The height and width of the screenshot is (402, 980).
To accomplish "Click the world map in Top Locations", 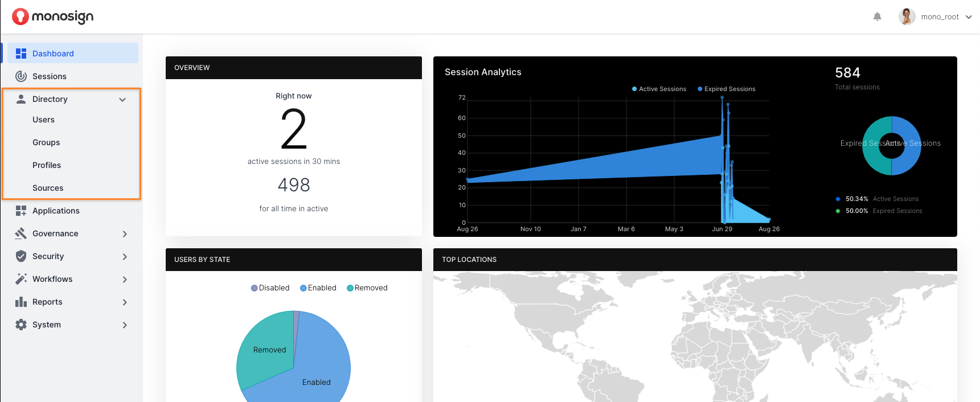I will click(x=695, y=337).
